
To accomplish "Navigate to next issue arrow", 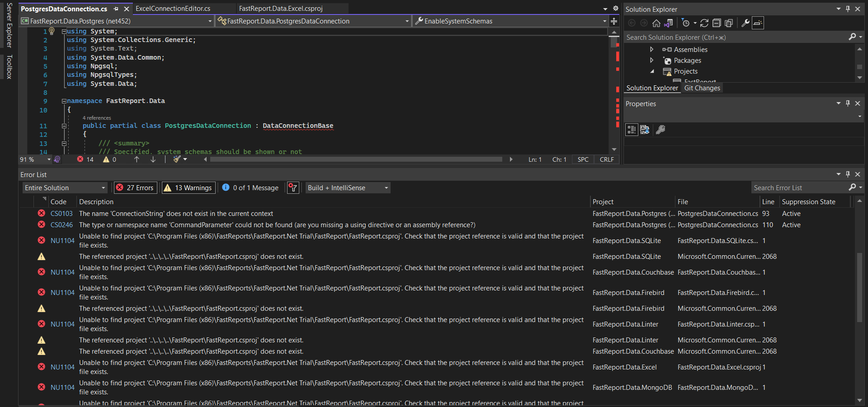I will pyautogui.click(x=153, y=159).
